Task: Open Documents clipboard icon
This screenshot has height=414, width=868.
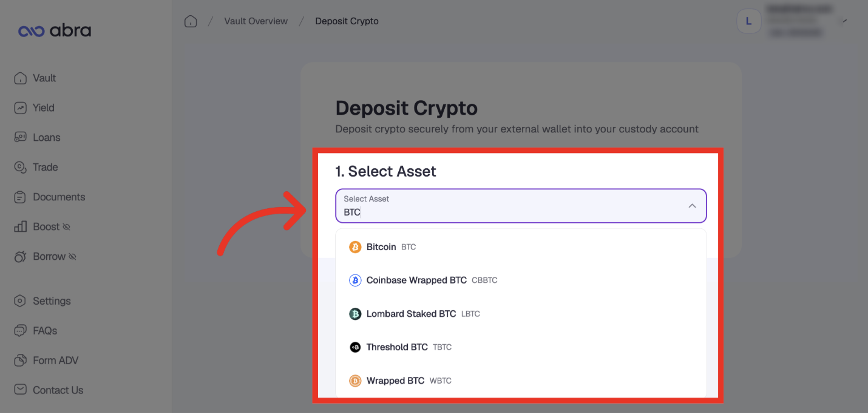Action: pos(20,197)
